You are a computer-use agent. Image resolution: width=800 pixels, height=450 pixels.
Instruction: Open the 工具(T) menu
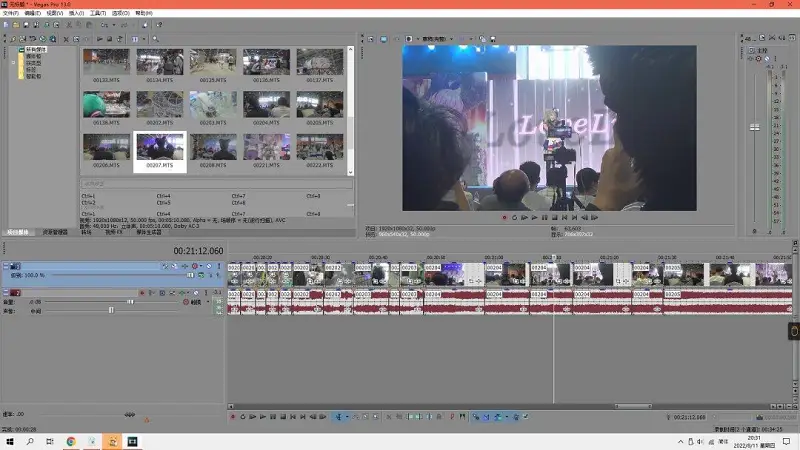[98, 13]
